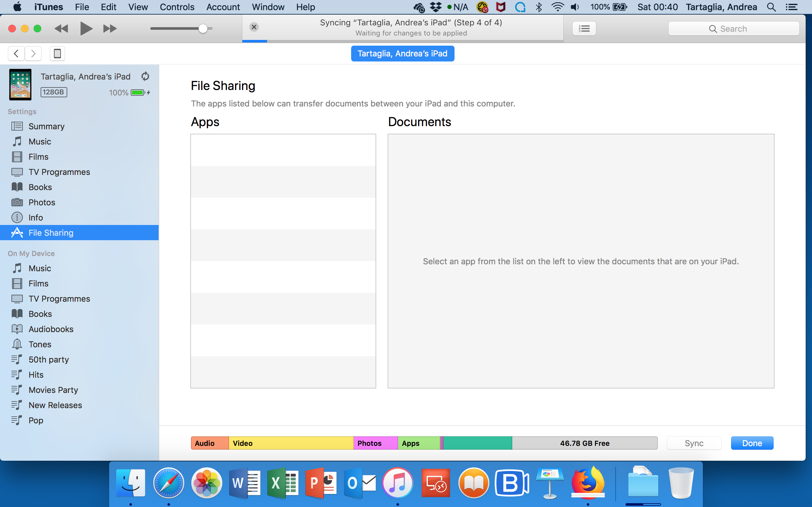This screenshot has width=812, height=507.
Task: Select the Tones item in sidebar
Action: pos(40,344)
